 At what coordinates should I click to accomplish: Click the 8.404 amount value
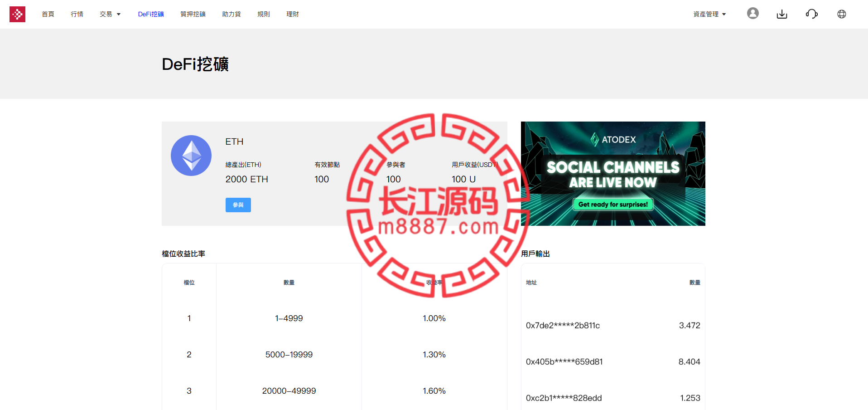689,362
